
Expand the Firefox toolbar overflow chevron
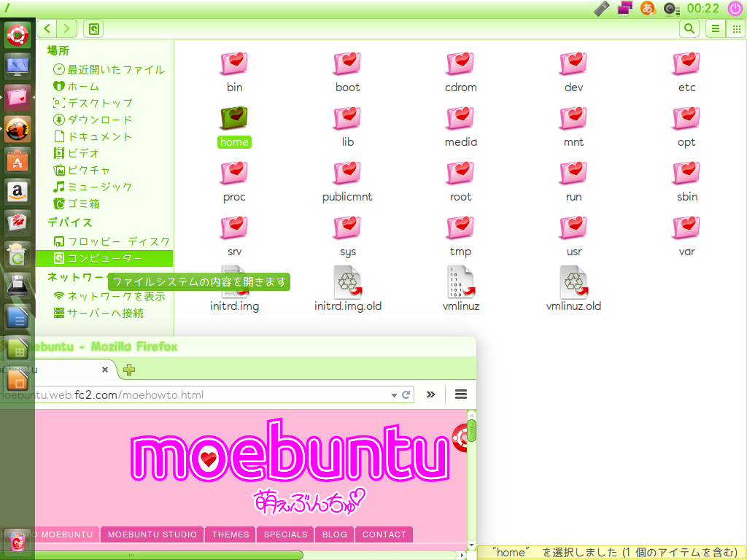pos(430,394)
